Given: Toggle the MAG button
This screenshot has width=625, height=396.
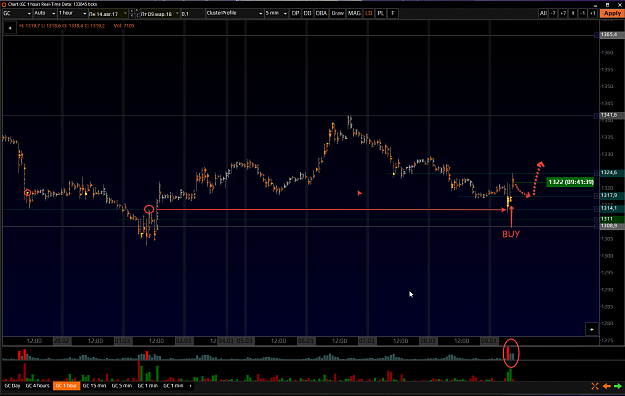Looking at the screenshot, I should pos(354,13).
